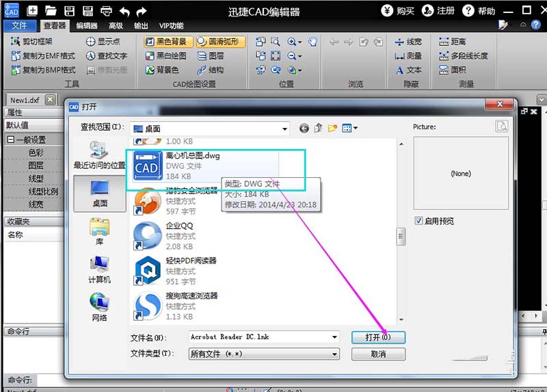Click the go back icon in dialog
The width and height of the screenshot is (547, 392).
click(304, 129)
